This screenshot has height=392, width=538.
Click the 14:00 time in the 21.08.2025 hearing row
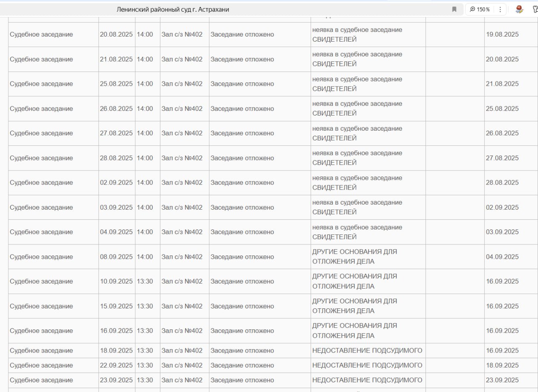click(145, 59)
